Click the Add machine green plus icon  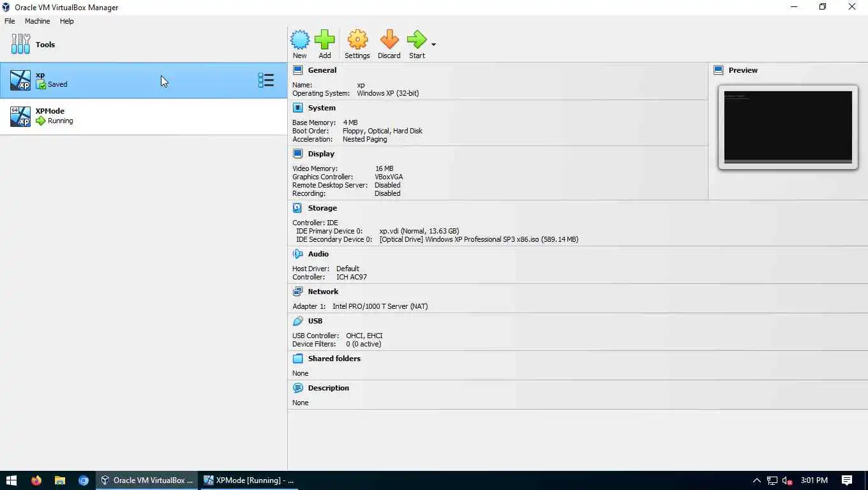click(325, 40)
